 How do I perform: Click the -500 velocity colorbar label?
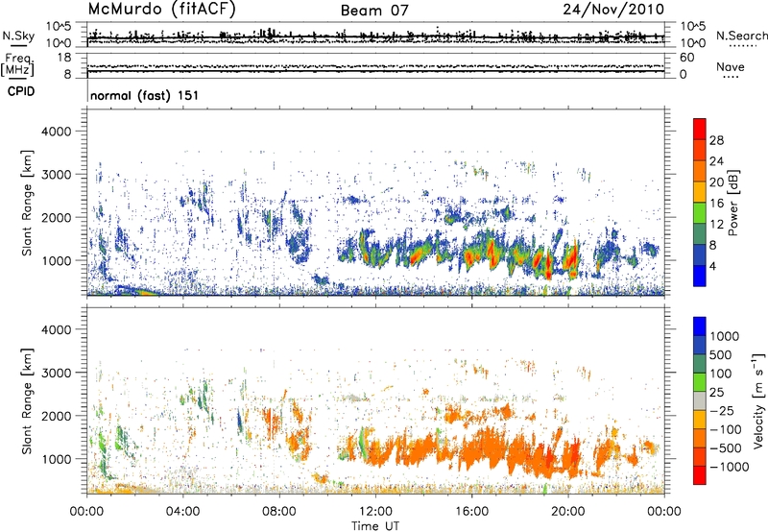[x=726, y=447]
